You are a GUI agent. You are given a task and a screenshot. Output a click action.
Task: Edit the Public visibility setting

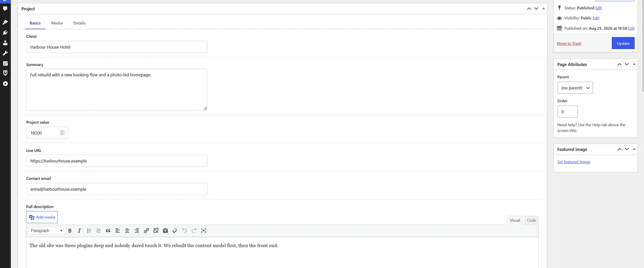tap(596, 18)
